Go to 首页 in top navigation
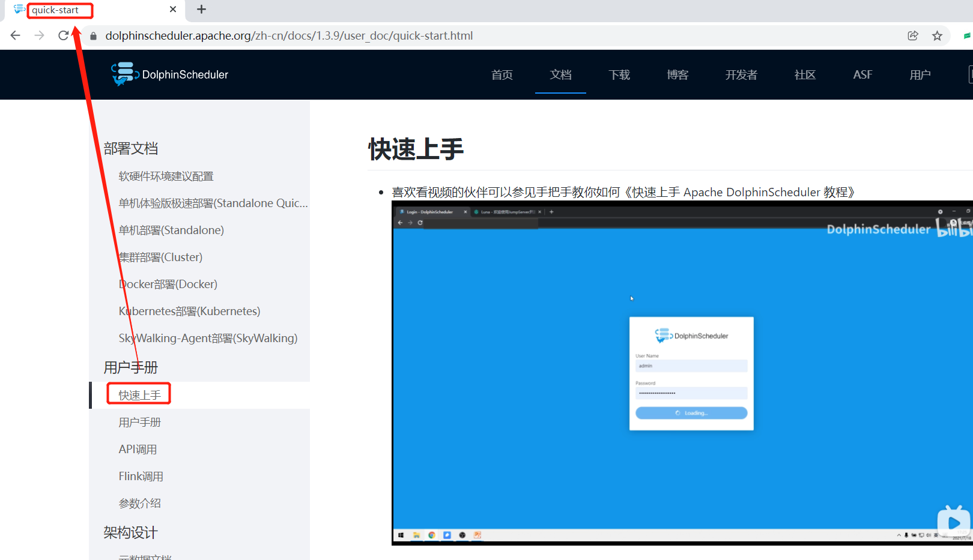973x560 pixels. coord(502,74)
